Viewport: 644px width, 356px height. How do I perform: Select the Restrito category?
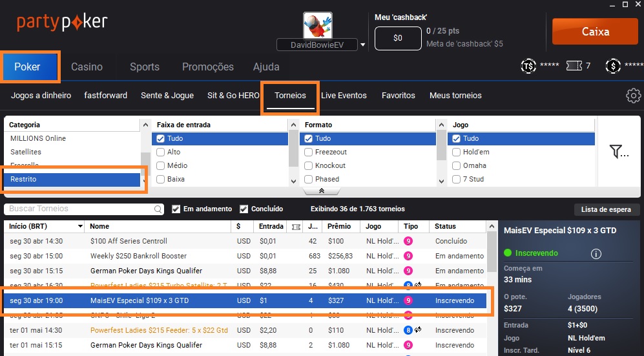[x=72, y=180]
